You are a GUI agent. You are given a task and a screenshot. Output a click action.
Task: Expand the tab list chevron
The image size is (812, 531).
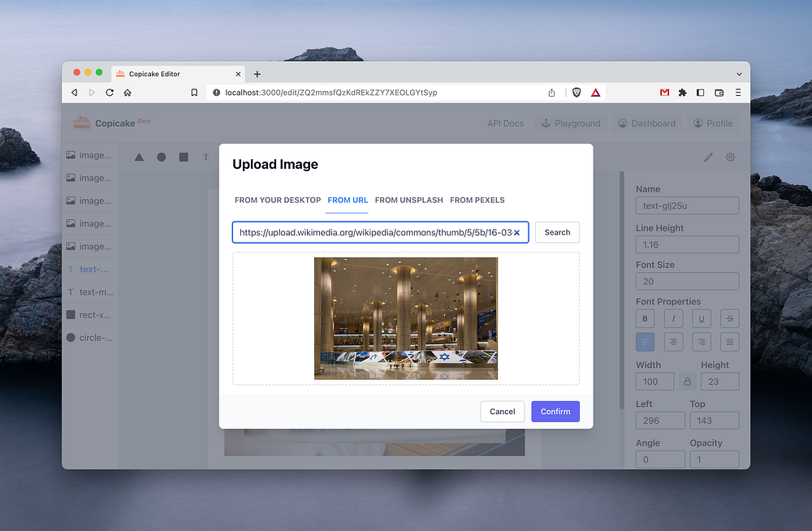[739, 74]
